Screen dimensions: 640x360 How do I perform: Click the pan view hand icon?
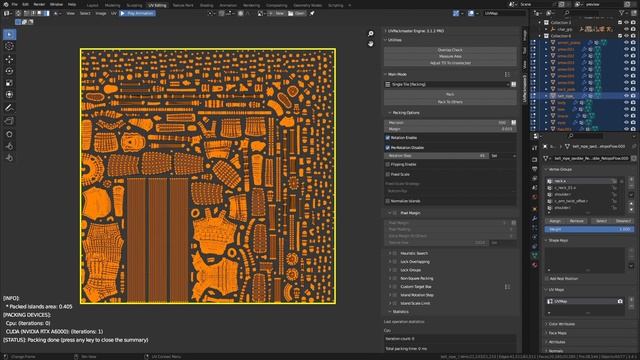click(371, 43)
